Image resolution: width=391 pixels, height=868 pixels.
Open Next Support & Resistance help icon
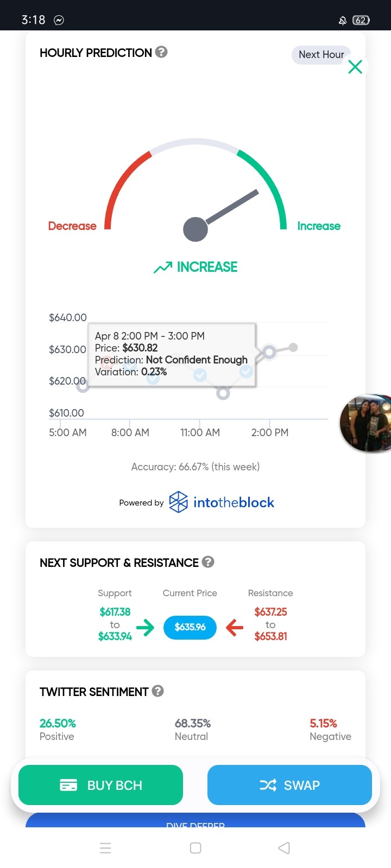(208, 562)
